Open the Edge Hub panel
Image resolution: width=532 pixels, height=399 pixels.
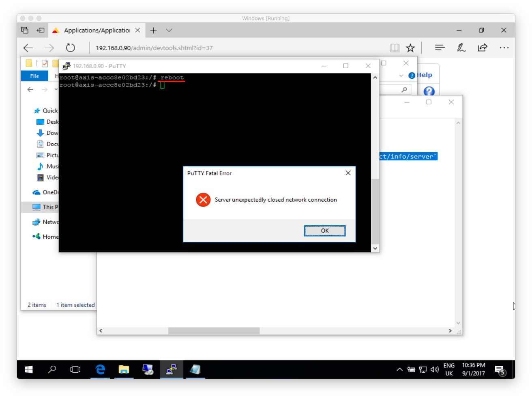tap(440, 48)
